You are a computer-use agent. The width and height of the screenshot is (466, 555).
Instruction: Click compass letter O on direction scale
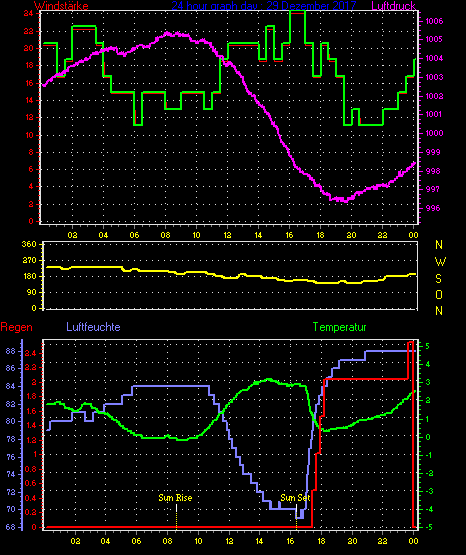[439, 294]
